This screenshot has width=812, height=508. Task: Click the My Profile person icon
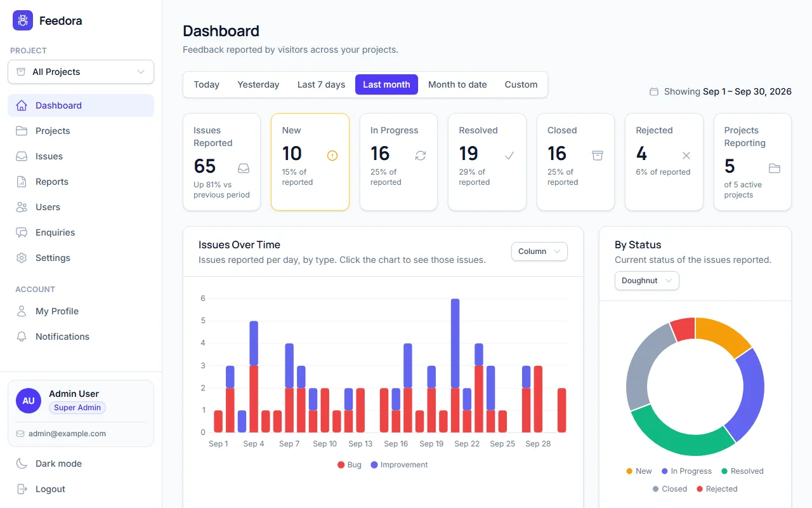coord(22,311)
